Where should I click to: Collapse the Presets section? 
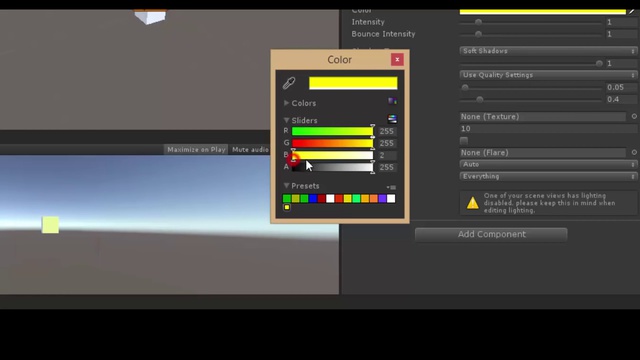287,186
